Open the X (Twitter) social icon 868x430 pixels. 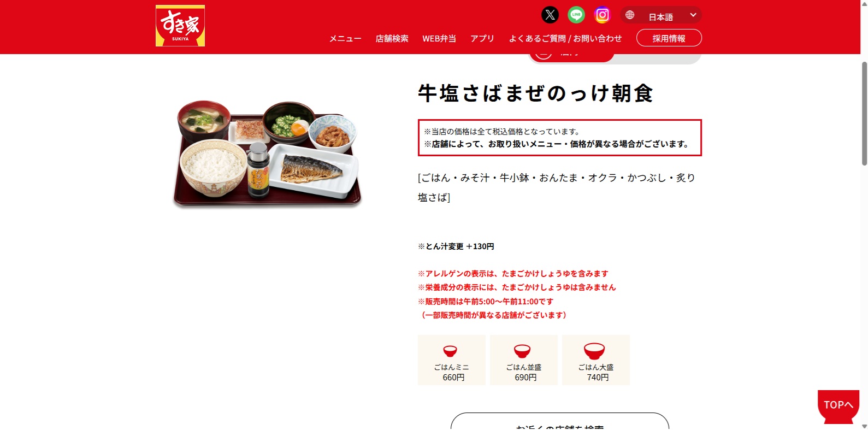tap(550, 15)
